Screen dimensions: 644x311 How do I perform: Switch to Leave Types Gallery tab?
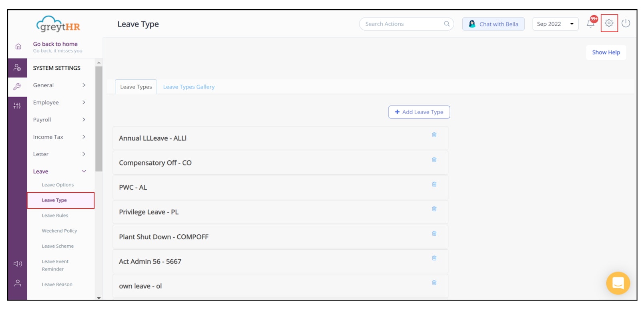click(189, 87)
